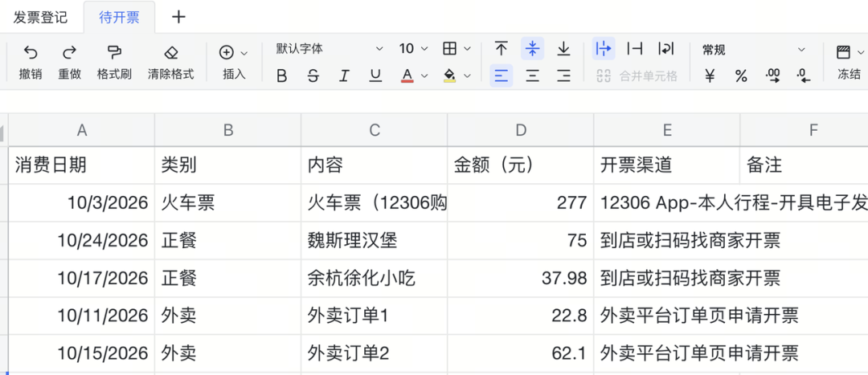Align cell content to vertical middle
The image size is (868, 375).
[x=533, y=49]
